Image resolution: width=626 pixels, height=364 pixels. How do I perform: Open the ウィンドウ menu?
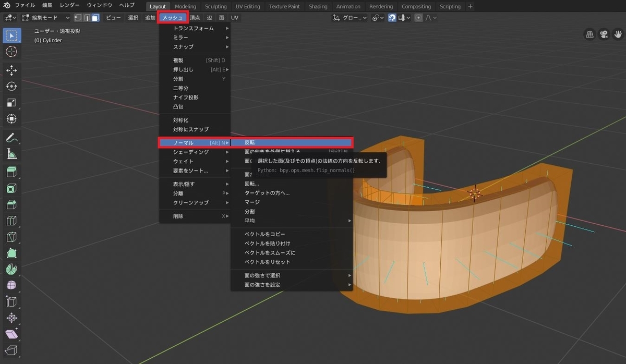coord(99,6)
